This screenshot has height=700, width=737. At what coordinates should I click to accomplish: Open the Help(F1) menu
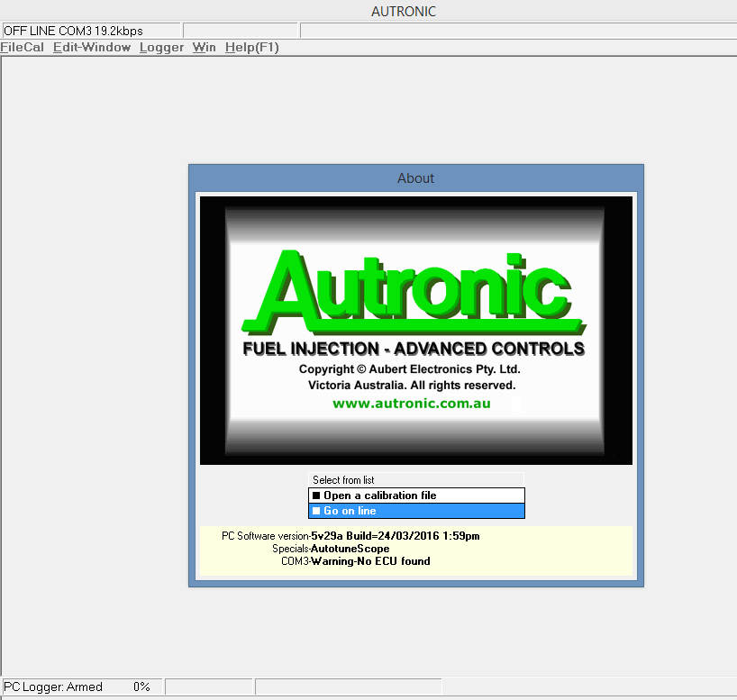(x=251, y=47)
